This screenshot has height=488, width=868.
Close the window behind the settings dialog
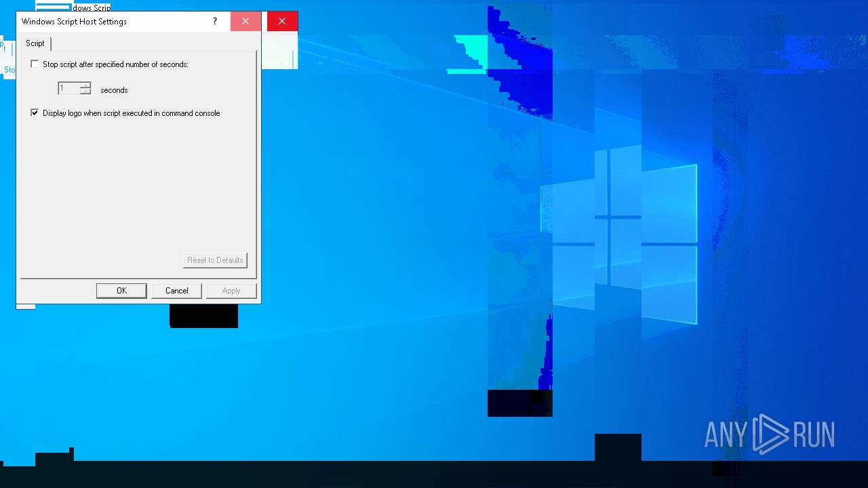tap(282, 22)
